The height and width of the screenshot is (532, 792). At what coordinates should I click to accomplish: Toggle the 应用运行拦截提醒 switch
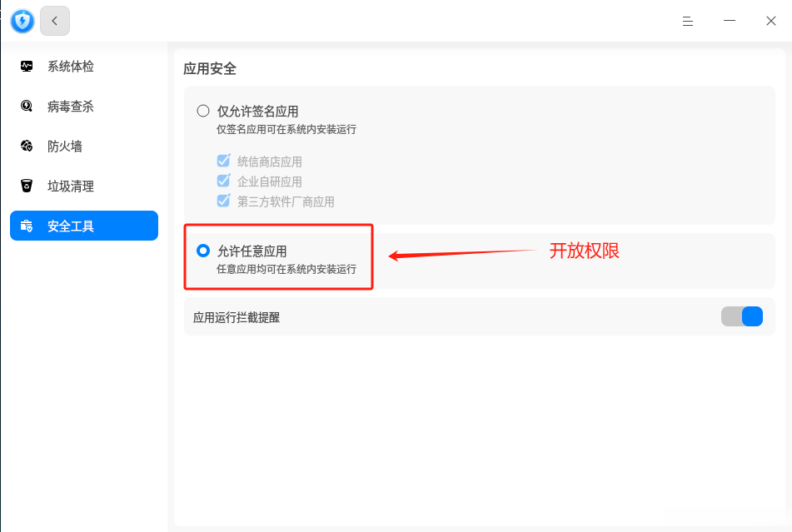click(x=741, y=316)
